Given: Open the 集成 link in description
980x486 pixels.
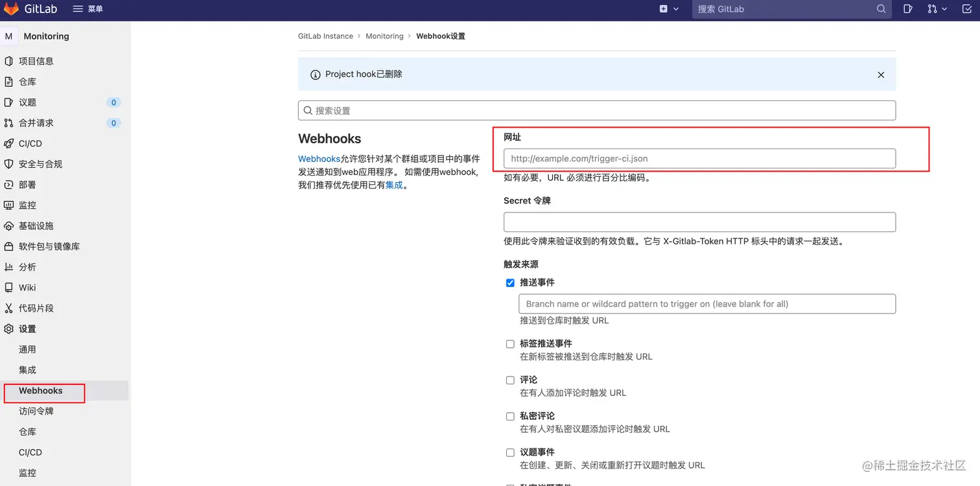Looking at the screenshot, I should coord(394,185).
